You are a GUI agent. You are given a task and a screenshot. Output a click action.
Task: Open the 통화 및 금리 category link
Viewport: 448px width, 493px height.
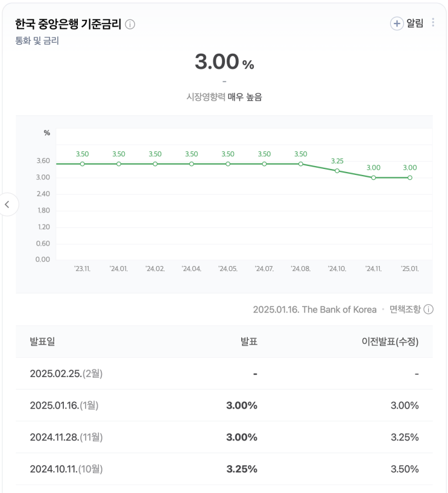pyautogui.click(x=37, y=41)
